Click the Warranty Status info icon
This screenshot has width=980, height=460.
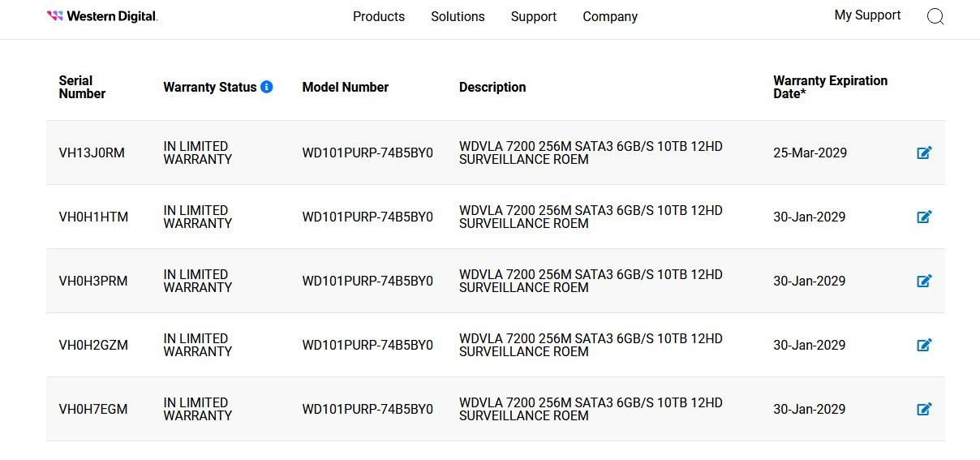[267, 87]
